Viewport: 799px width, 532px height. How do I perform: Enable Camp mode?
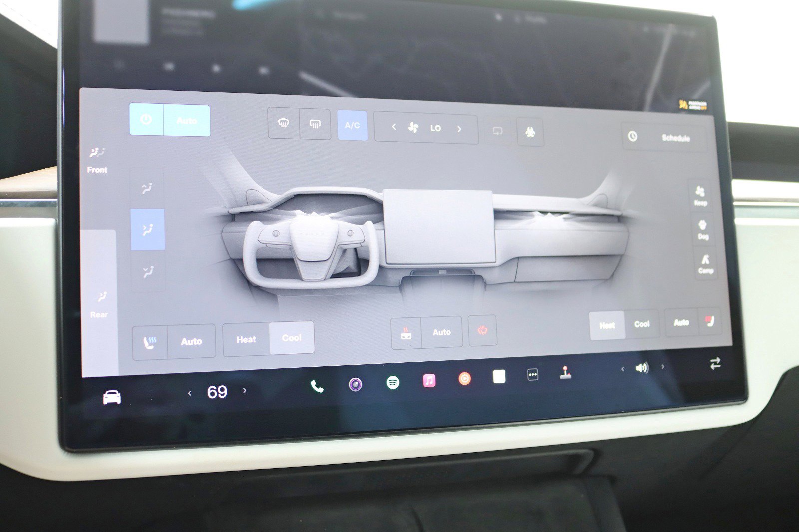pos(705,264)
